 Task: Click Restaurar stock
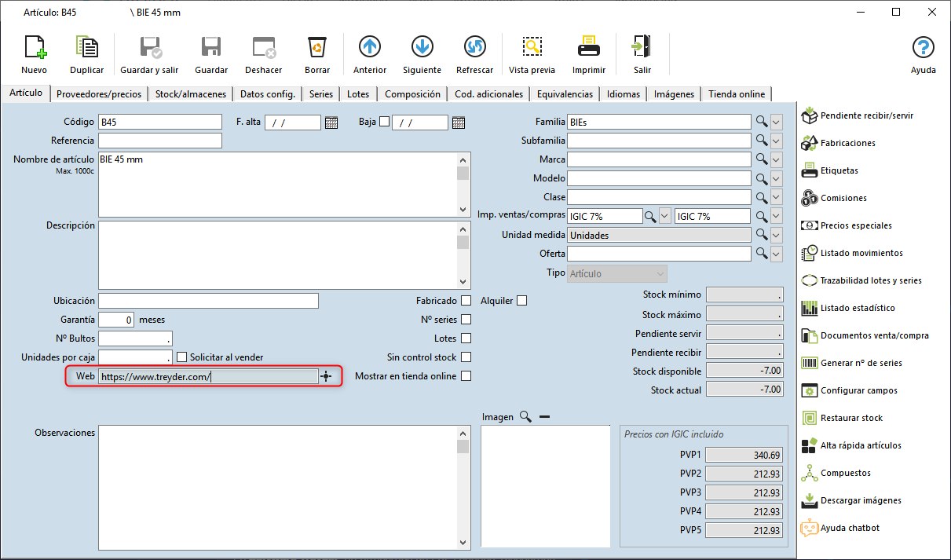tap(842, 418)
